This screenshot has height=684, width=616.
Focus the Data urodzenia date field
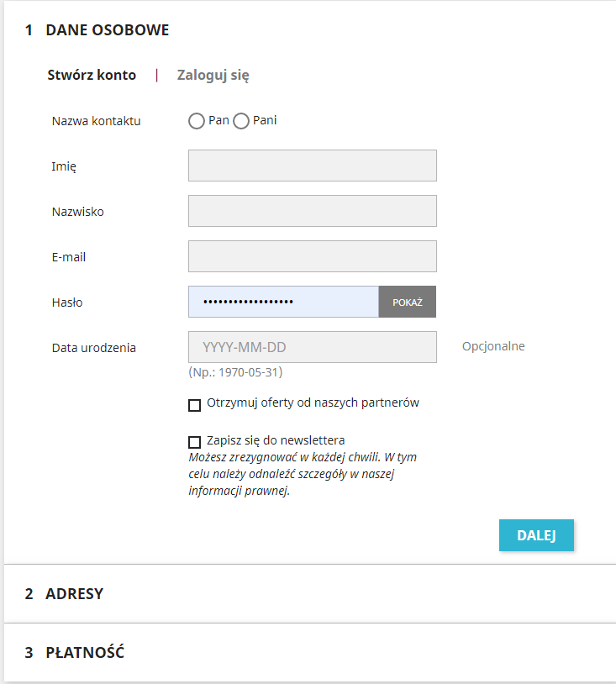312,347
